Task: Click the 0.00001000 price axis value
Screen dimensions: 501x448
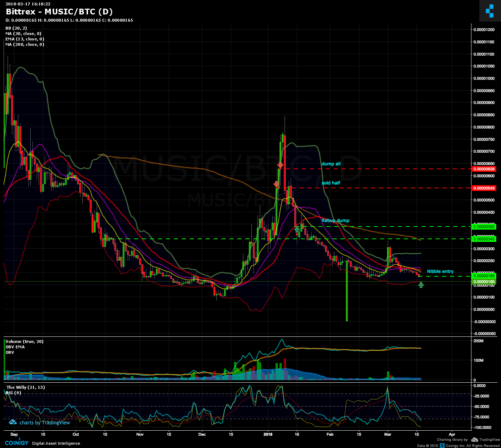Action: click(x=484, y=78)
